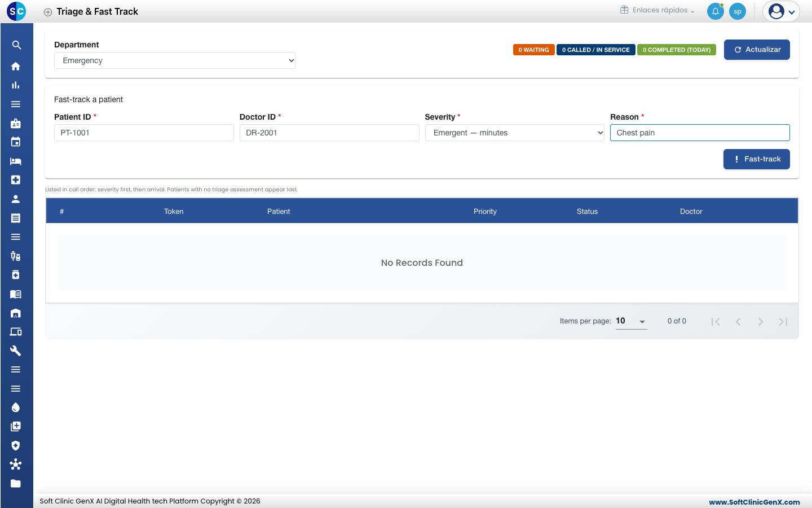The image size is (812, 508).
Task: Click the search icon in sidebar
Action: (x=16, y=45)
